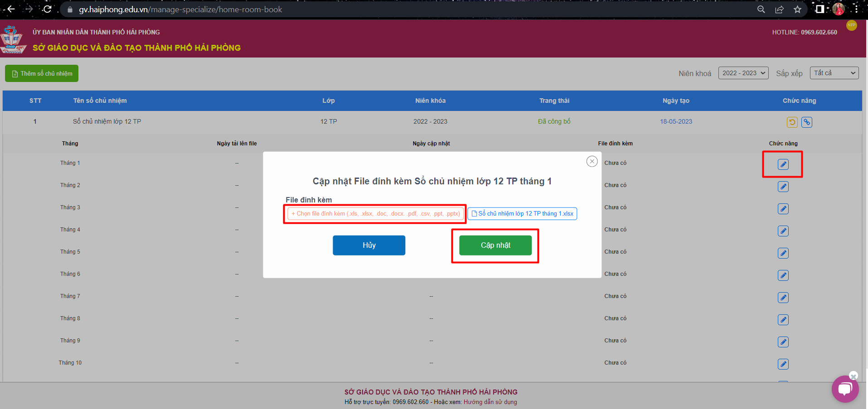Image resolution: width=868 pixels, height=409 pixels.
Task: Click the browser zoom magnifier icon
Action: coord(761,10)
